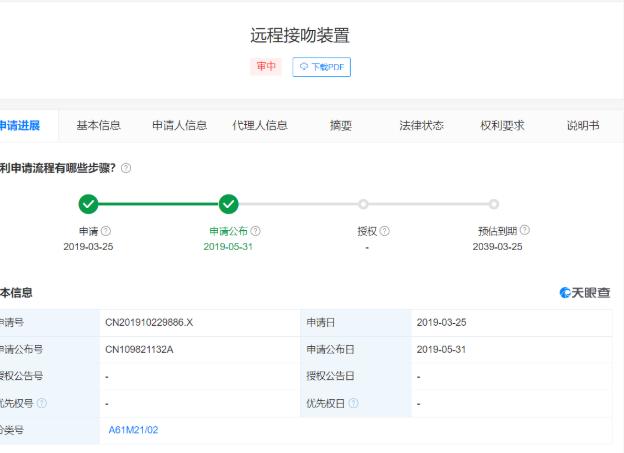Click the Download PDF button
The image size is (624, 453).
pos(321,67)
